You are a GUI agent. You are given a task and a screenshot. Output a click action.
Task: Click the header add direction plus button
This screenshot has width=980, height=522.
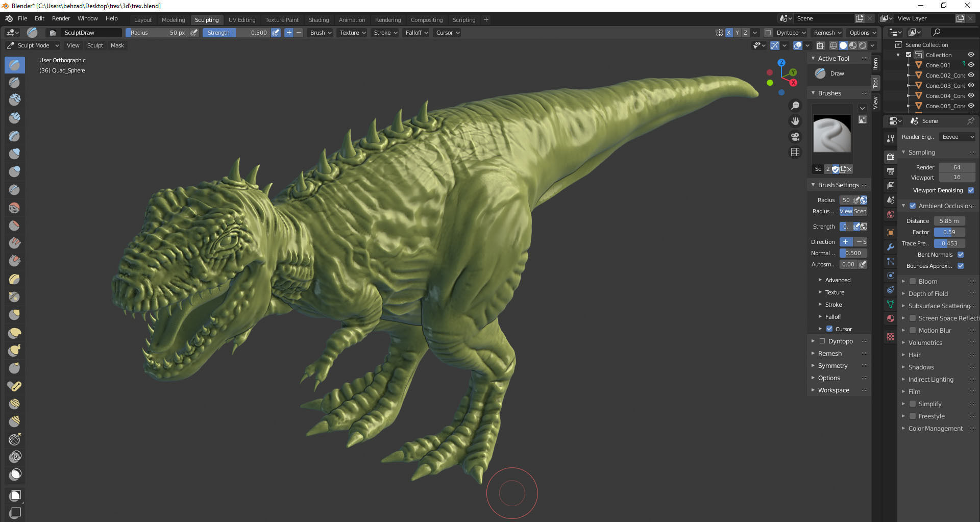coord(289,33)
